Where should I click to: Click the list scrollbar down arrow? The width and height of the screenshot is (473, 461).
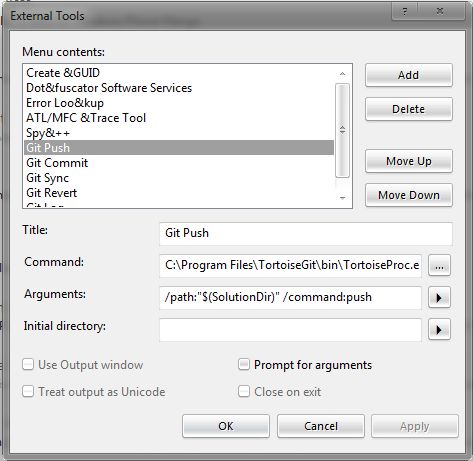click(342, 198)
